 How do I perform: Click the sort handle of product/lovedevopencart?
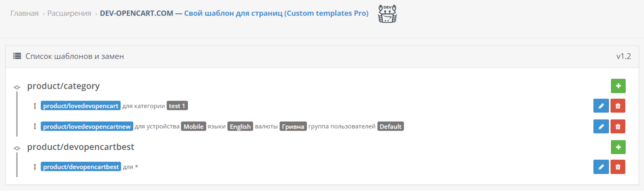pos(35,106)
